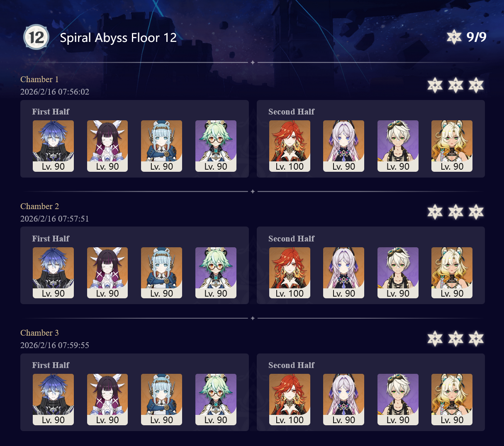Open red-haired Lv. 100 character in Chamber 3
The image size is (504, 446).
click(x=290, y=400)
